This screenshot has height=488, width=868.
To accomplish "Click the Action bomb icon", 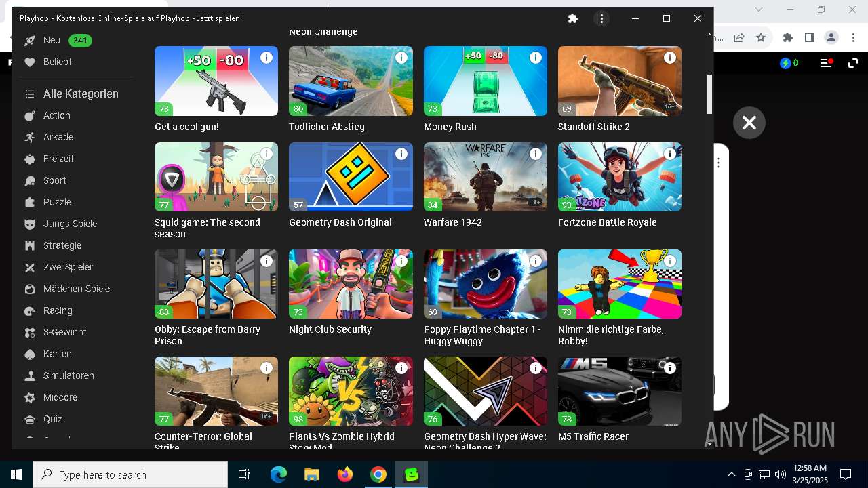I will click(x=30, y=116).
